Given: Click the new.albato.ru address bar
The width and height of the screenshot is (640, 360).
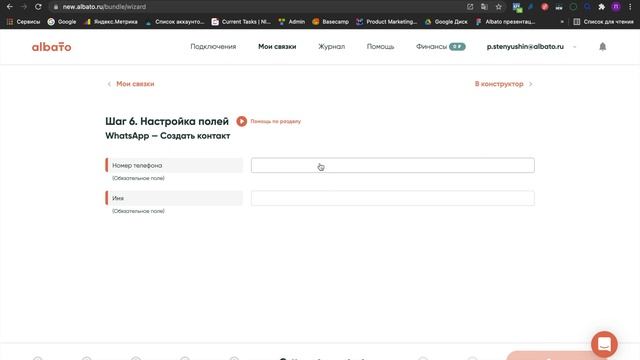Looking at the screenshot, I should 257,7.
